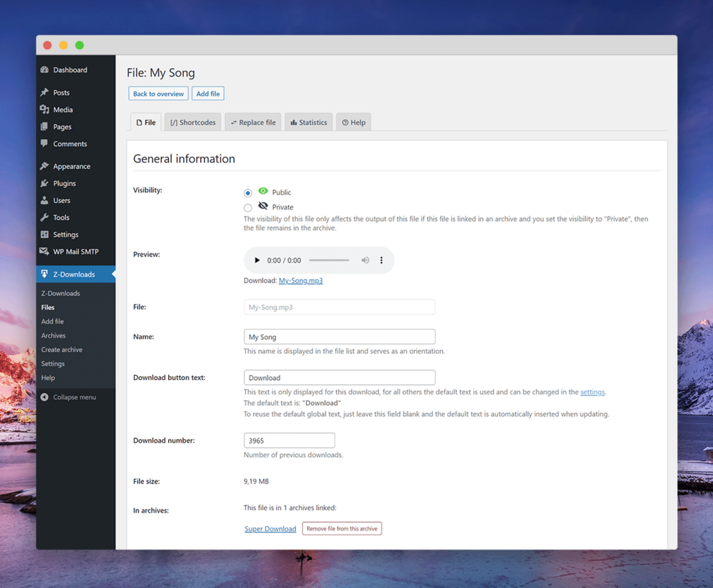
Task: Play the audio preview
Action: pyautogui.click(x=257, y=260)
